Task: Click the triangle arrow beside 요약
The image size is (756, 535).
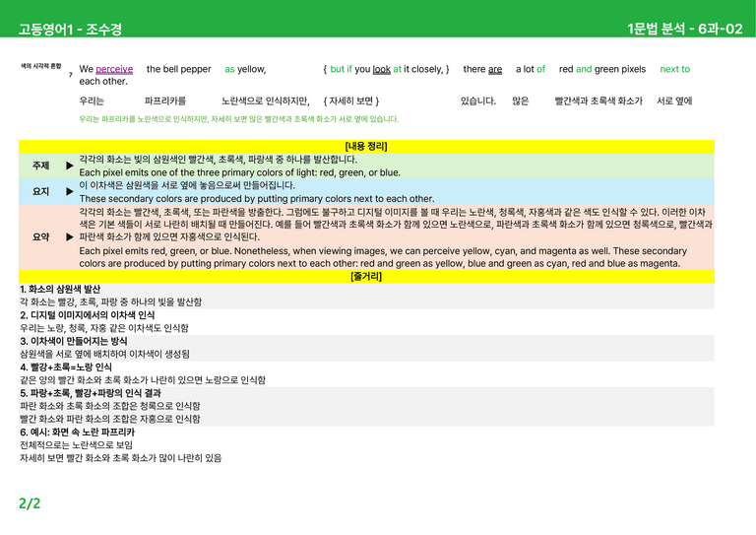Action: [70, 236]
